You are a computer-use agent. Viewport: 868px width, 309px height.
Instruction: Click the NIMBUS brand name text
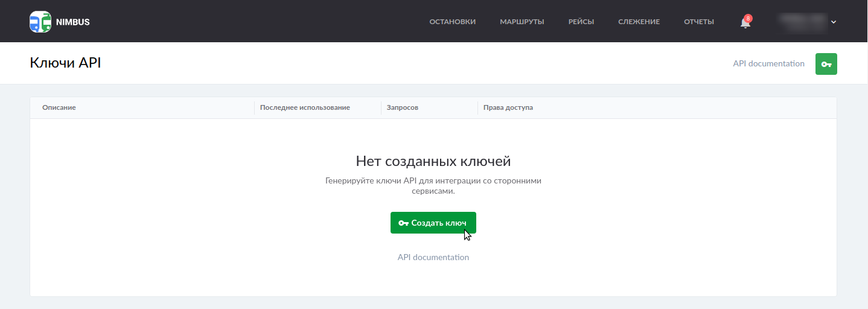click(x=72, y=22)
